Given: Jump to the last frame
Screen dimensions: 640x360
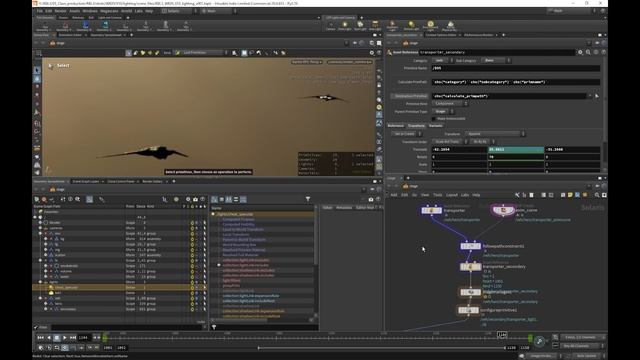Looking at the screenshot, I should tap(73, 338).
